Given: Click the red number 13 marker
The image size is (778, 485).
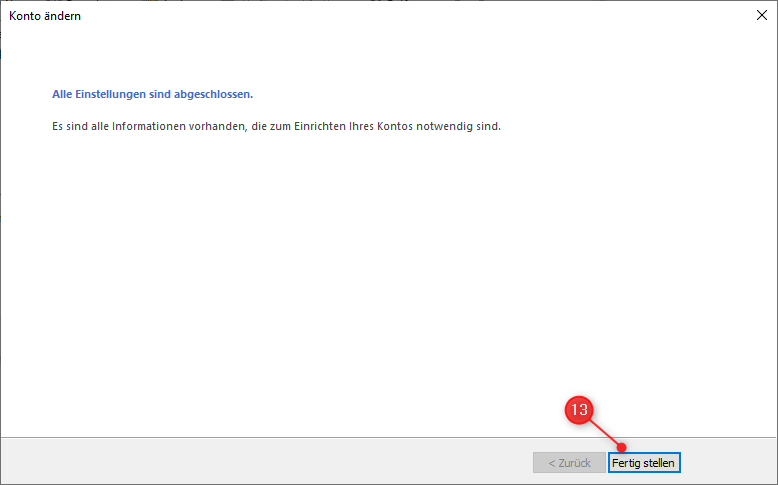Looking at the screenshot, I should pos(579,410).
